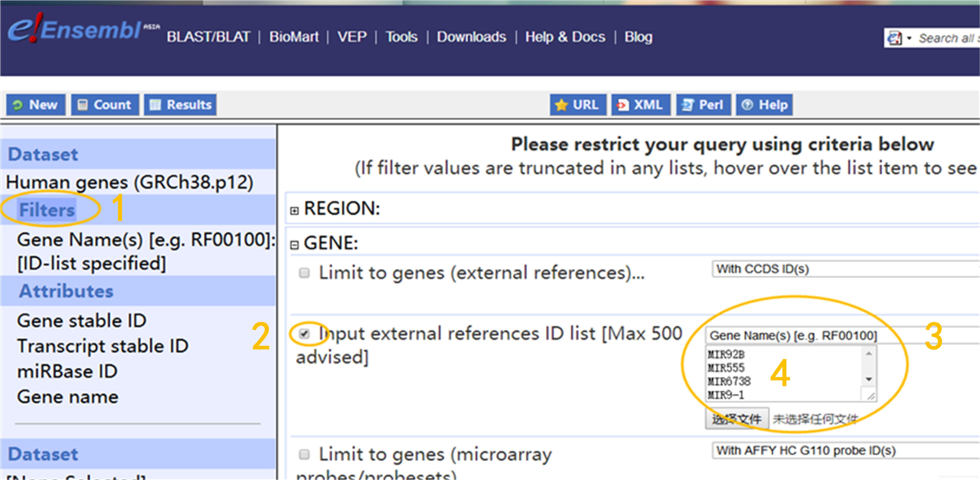Enable Limit to genes external references checkbox
Viewport: 980px width, 480px height.
coord(304,273)
